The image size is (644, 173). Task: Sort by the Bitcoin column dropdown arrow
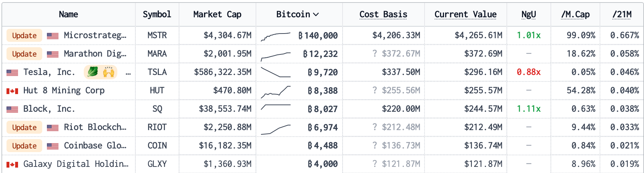click(x=316, y=14)
